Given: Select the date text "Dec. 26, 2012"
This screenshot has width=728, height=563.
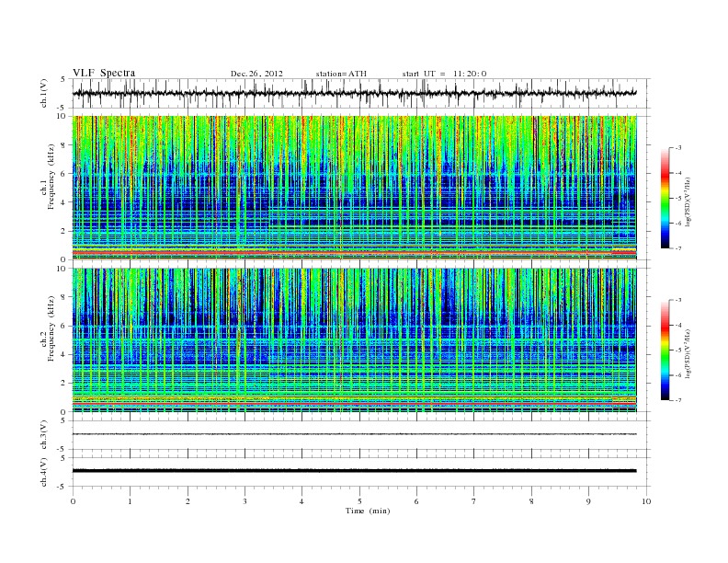Looking at the screenshot, I should tap(256, 74).
